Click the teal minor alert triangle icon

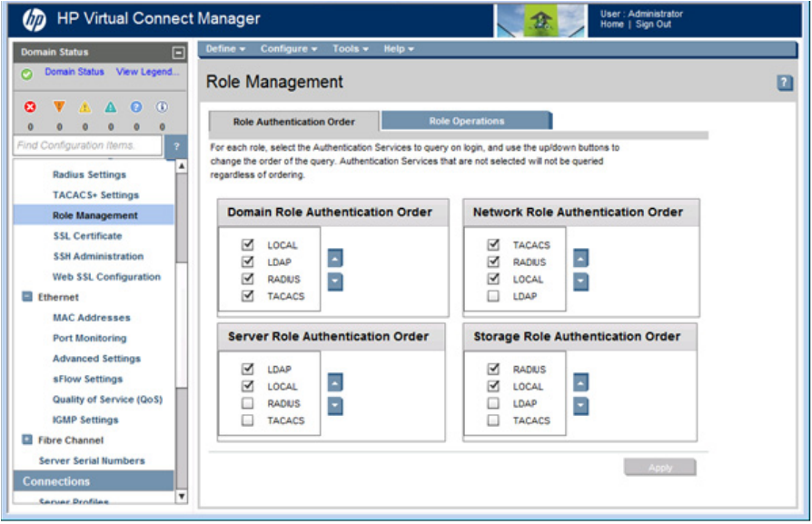(110, 107)
